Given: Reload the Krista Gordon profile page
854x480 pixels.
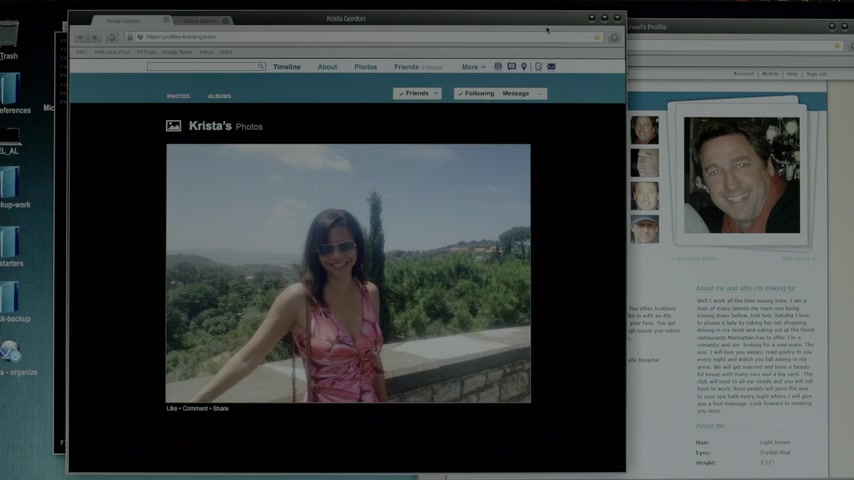Looking at the screenshot, I should click(110, 37).
